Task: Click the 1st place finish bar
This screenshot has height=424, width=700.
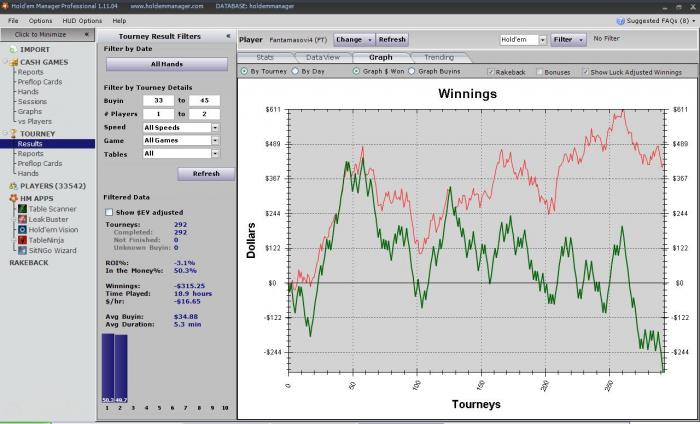Action: tap(108, 368)
